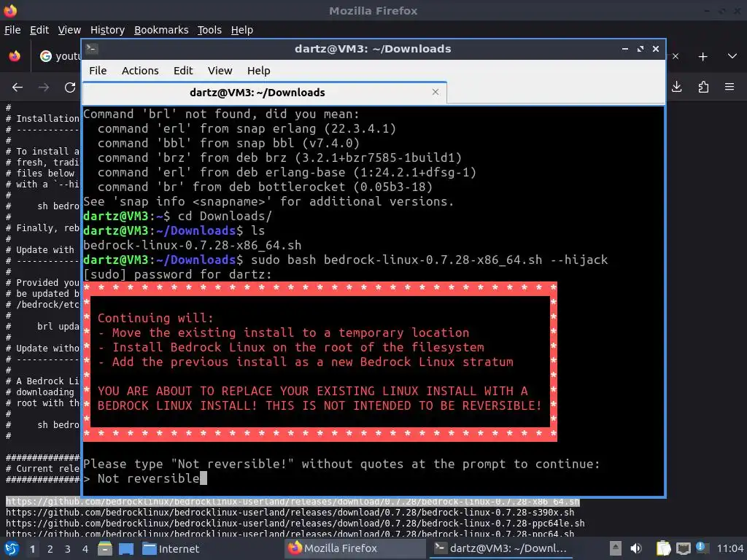Open the terminal Actions menu
This screenshot has height=560, width=747.
pos(140,71)
